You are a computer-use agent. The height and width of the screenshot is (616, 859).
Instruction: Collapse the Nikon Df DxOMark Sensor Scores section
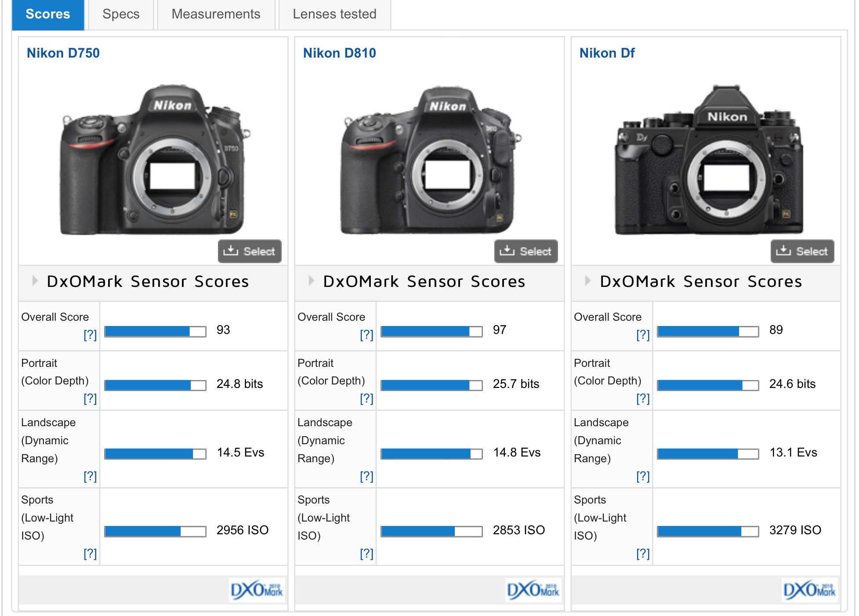click(x=588, y=281)
